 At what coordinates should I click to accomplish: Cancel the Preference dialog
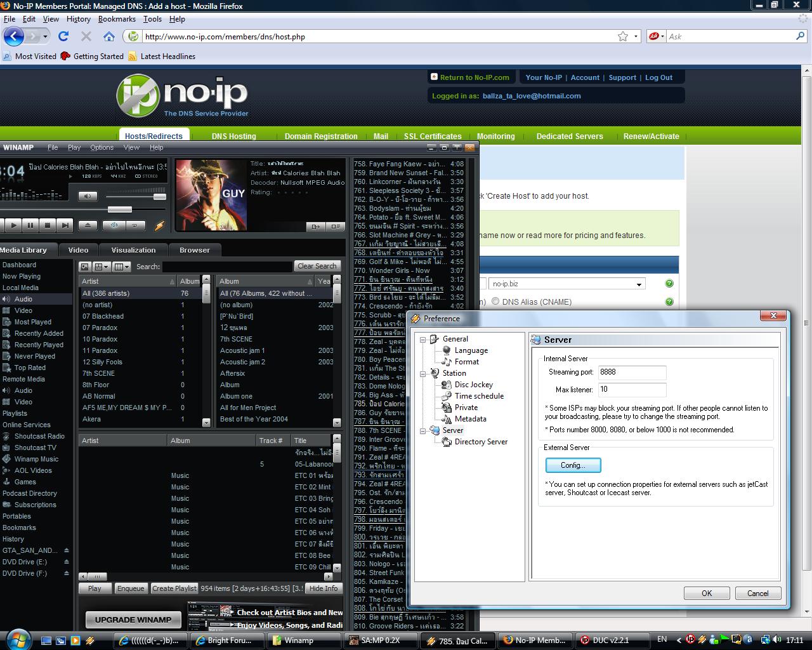pyautogui.click(x=757, y=594)
